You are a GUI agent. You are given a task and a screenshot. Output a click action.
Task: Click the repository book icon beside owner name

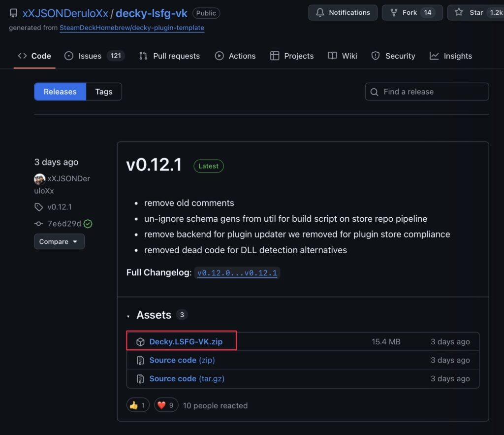tap(13, 13)
